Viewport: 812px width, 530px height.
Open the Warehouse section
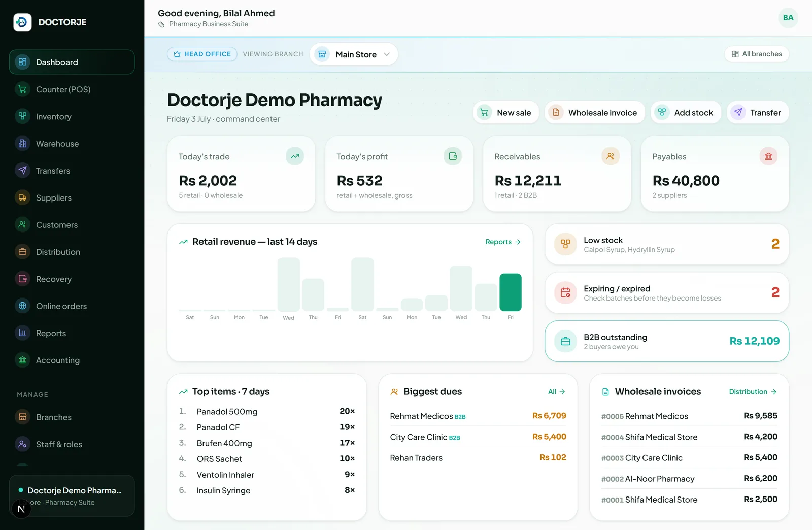click(72, 144)
